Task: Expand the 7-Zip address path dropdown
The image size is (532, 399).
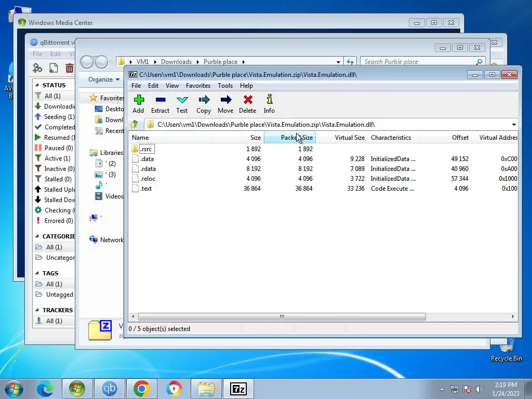Action: click(x=514, y=125)
